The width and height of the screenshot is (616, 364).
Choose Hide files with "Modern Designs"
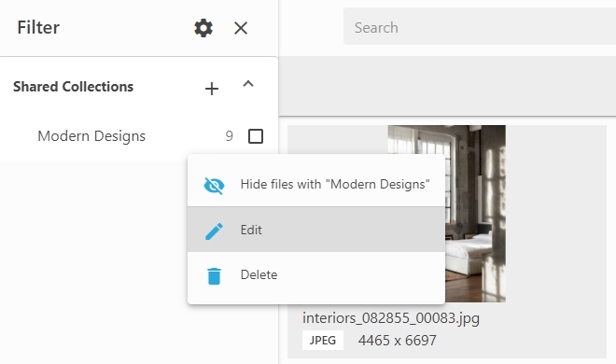click(x=316, y=184)
